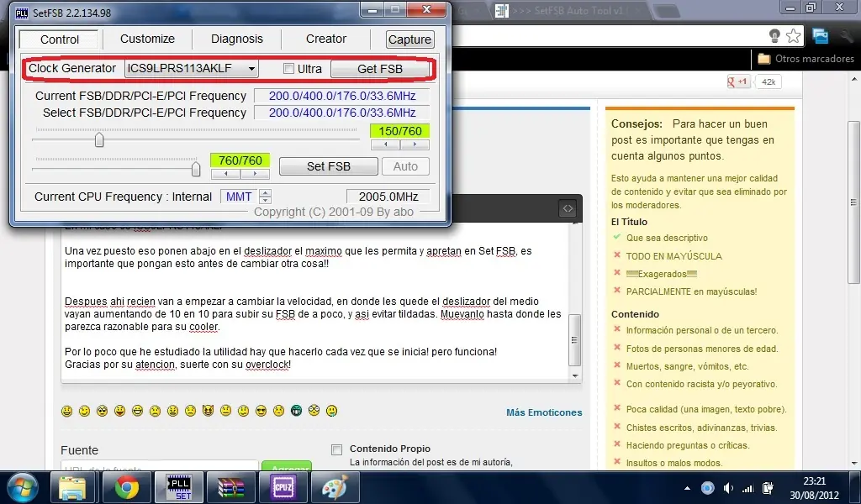Viewport: 861px width, 504px height.
Task: Open the Más Emoticones link
Action: tap(544, 412)
